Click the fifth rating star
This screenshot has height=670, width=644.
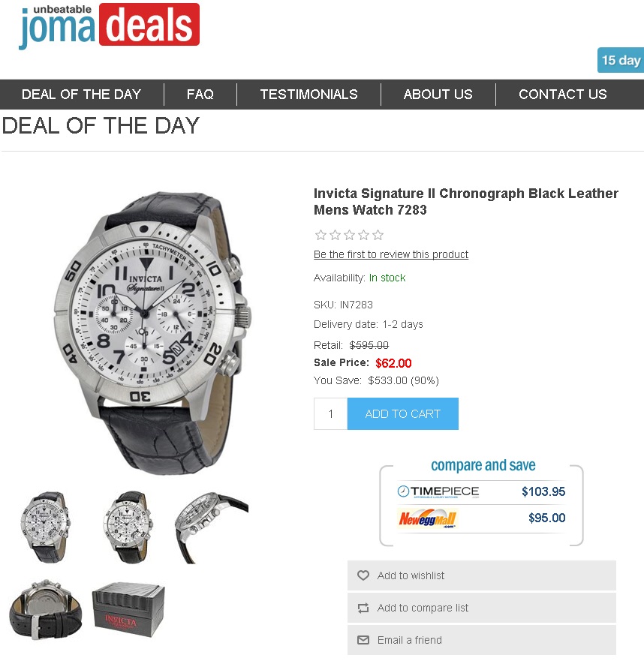(378, 235)
